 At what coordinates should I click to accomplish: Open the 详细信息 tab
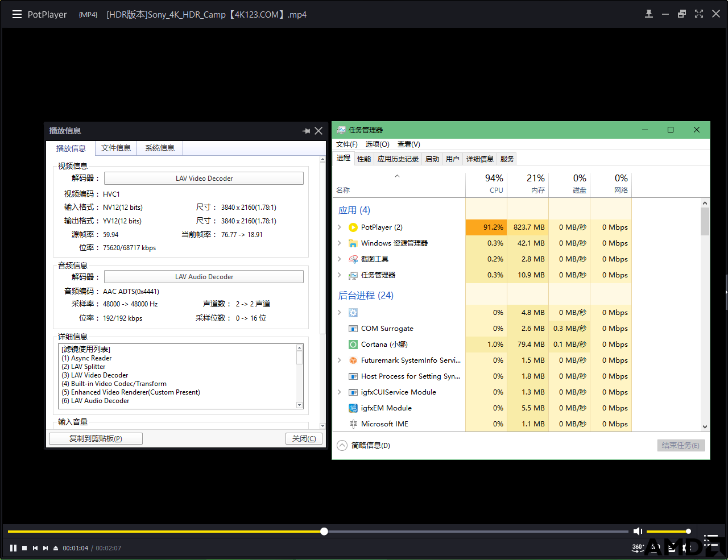tap(480, 159)
